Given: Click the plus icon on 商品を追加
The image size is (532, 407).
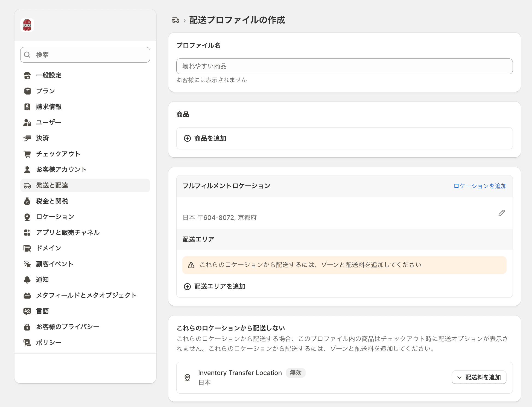Looking at the screenshot, I should [x=187, y=138].
